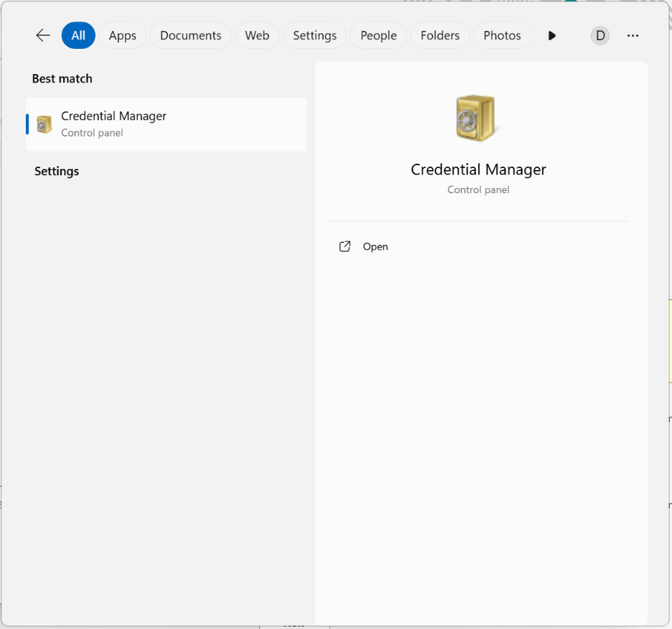
Task: Filter results by Documents
Action: pyautogui.click(x=191, y=35)
